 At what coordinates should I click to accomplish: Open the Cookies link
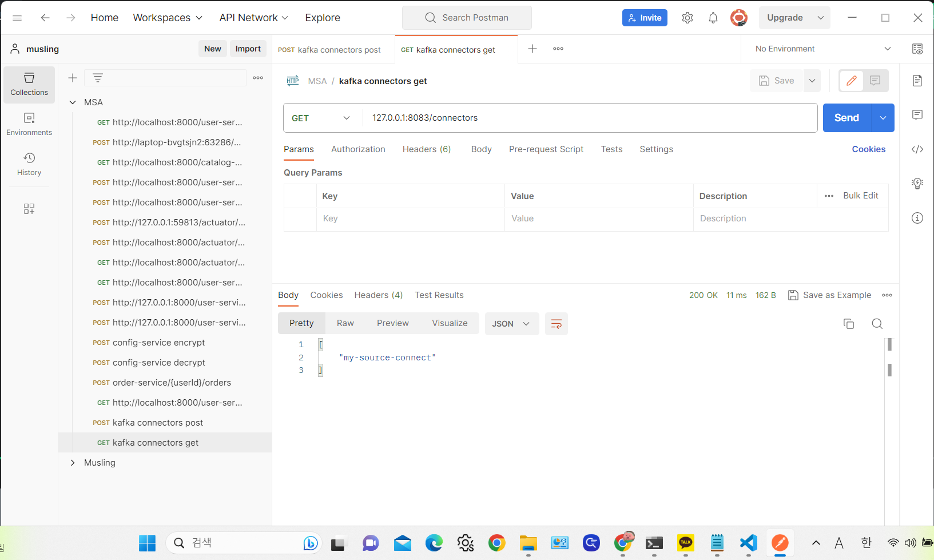pyautogui.click(x=868, y=149)
